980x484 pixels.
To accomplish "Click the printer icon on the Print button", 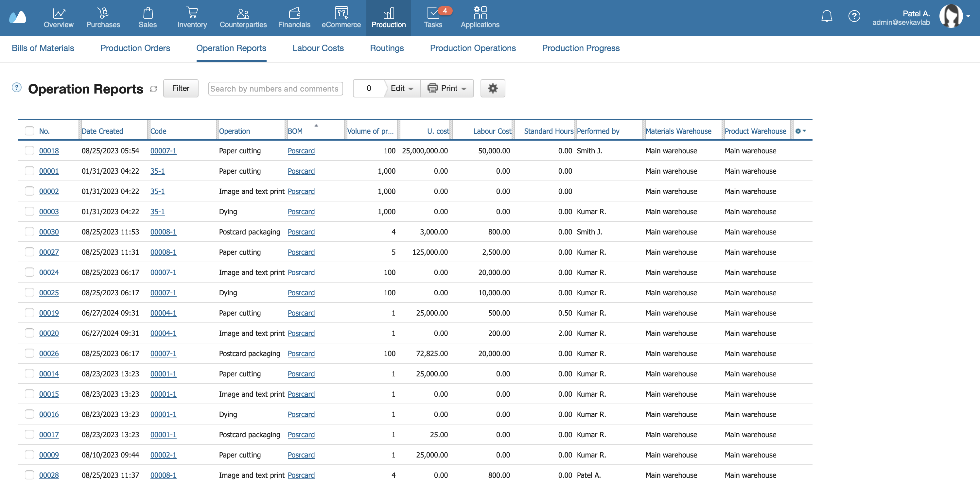I will tap(432, 88).
